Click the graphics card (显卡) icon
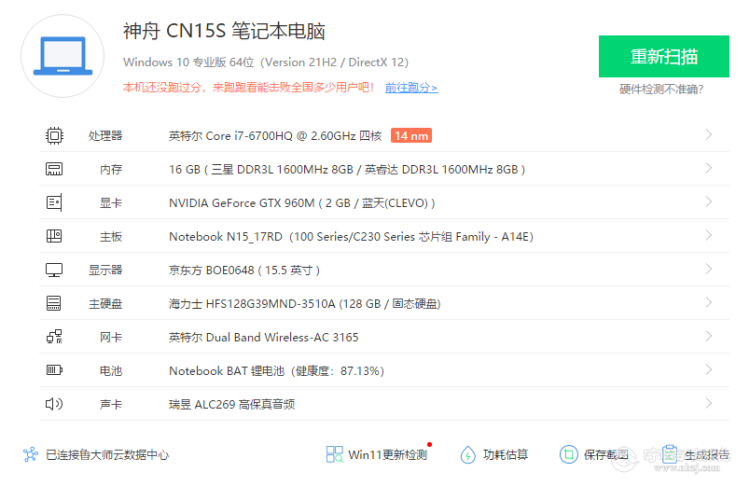750x486 pixels. point(54,203)
